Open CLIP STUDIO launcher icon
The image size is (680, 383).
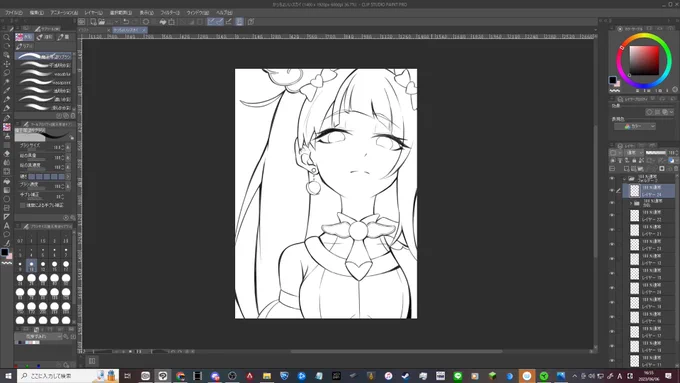click(x=82, y=22)
